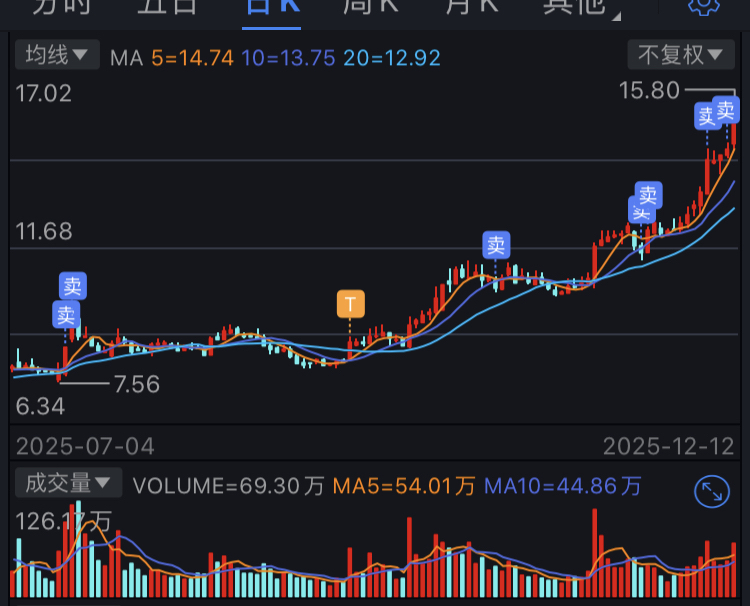This screenshot has height=606, width=750.
Task: Tap the MA 20=12.92 value
Action: tap(392, 58)
